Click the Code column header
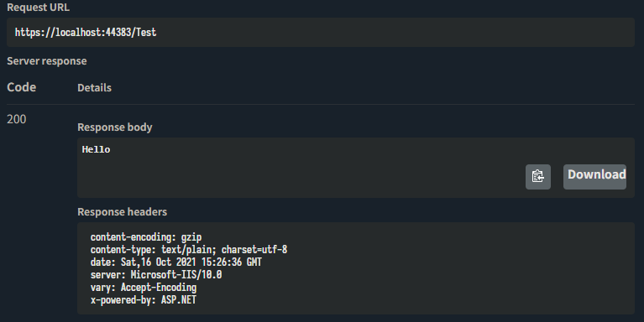The height and width of the screenshot is (322, 644). (21, 87)
